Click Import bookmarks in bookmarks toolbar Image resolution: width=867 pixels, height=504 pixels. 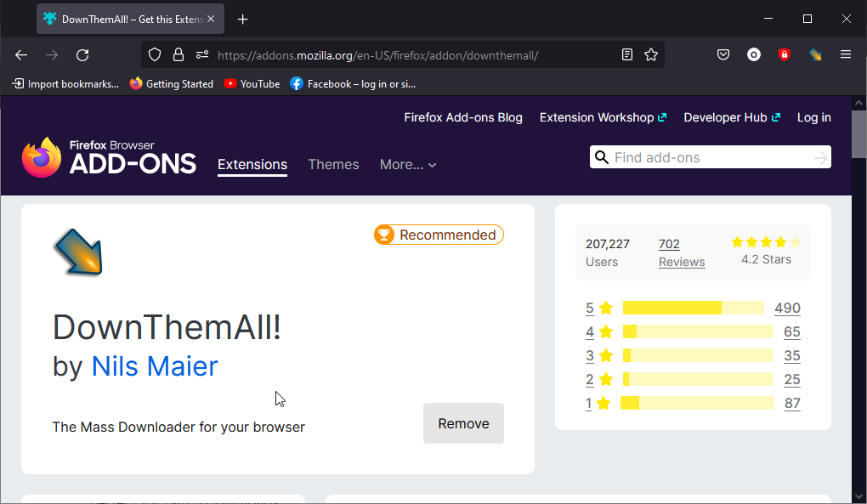65,84
